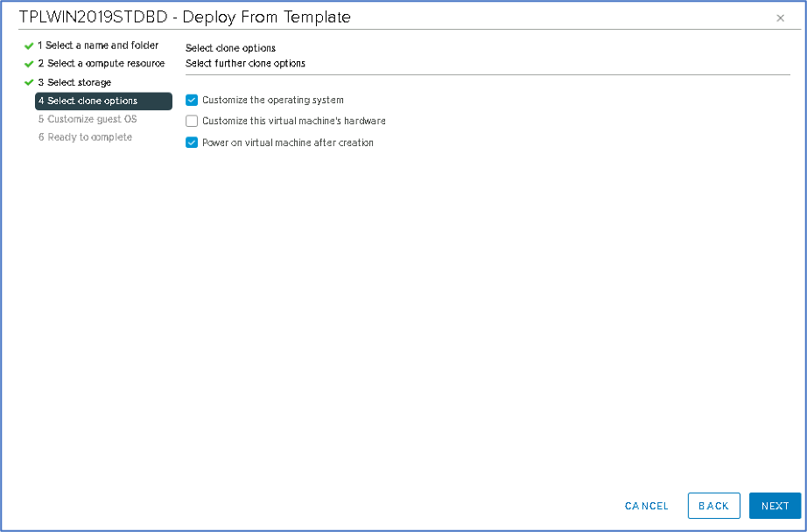Return to the Select storage step label
This screenshot has width=807, height=532.
tap(74, 82)
